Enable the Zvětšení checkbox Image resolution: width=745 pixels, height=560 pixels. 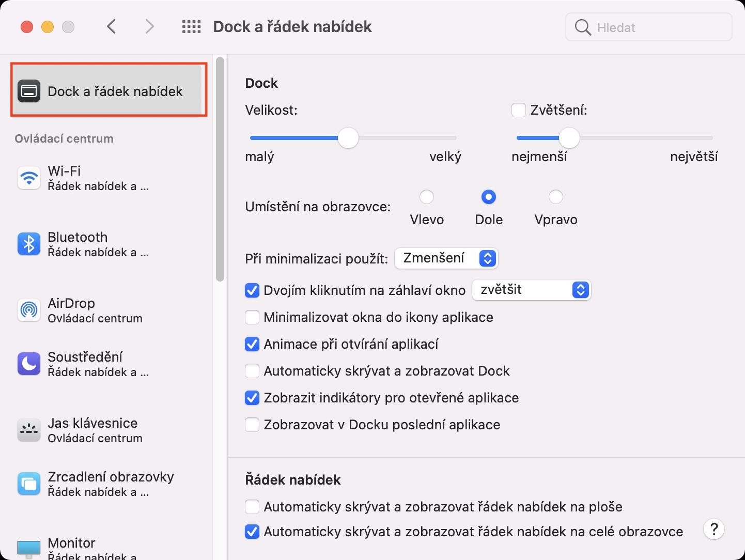pyautogui.click(x=519, y=110)
